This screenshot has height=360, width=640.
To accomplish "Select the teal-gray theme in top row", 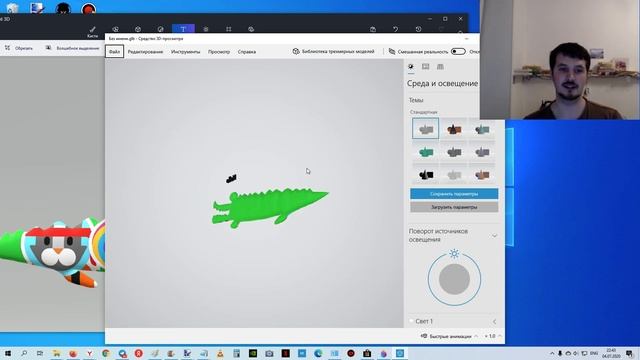I will click(x=482, y=129).
